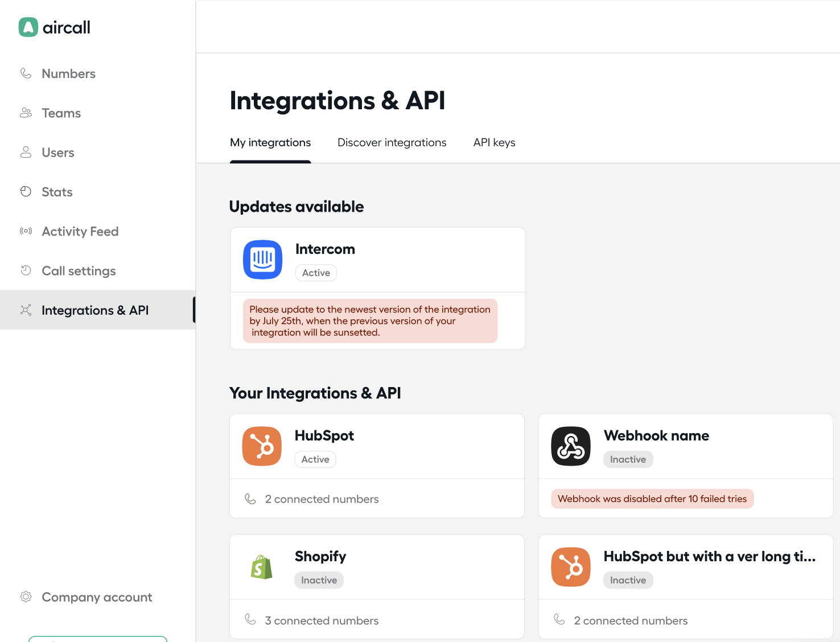This screenshot has width=840, height=642.
Task: Click the nodes icon beside Integrations & API
Action: tap(26, 310)
